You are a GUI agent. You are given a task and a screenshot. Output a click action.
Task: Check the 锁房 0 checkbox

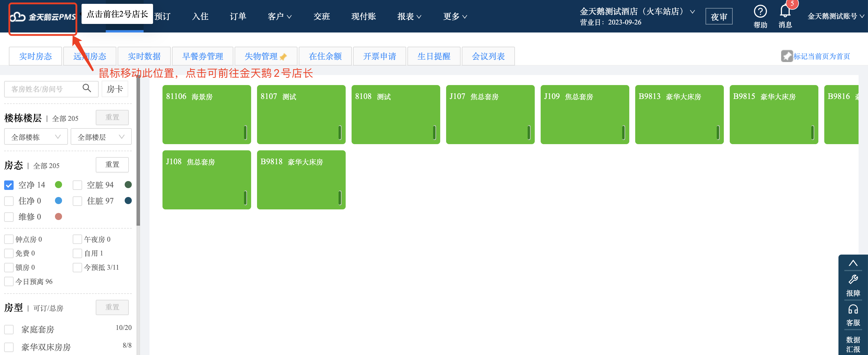(9, 267)
